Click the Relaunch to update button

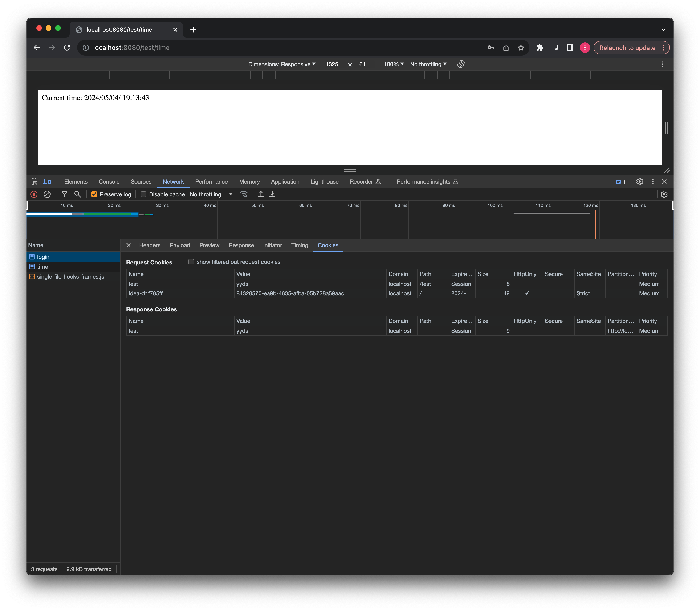(x=627, y=48)
